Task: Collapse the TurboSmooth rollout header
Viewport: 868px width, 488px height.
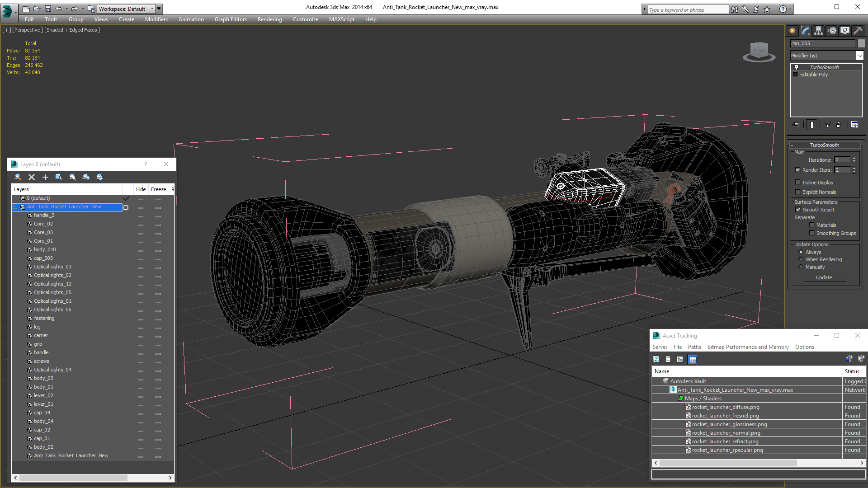Action: [824, 145]
